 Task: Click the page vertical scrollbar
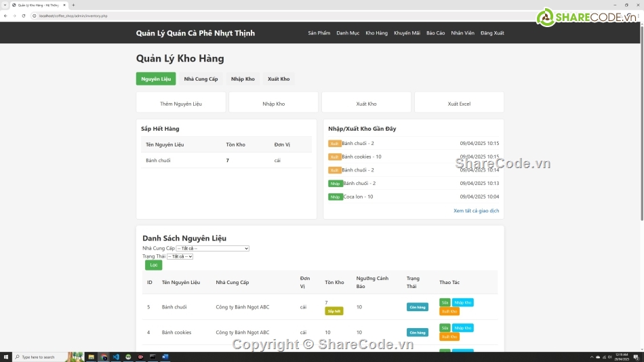(x=641, y=123)
